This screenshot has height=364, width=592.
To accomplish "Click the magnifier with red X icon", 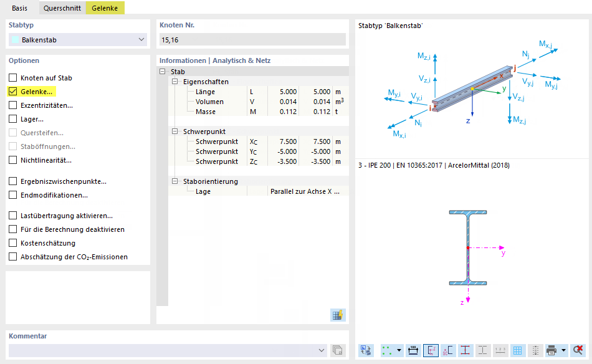I will 578,350.
